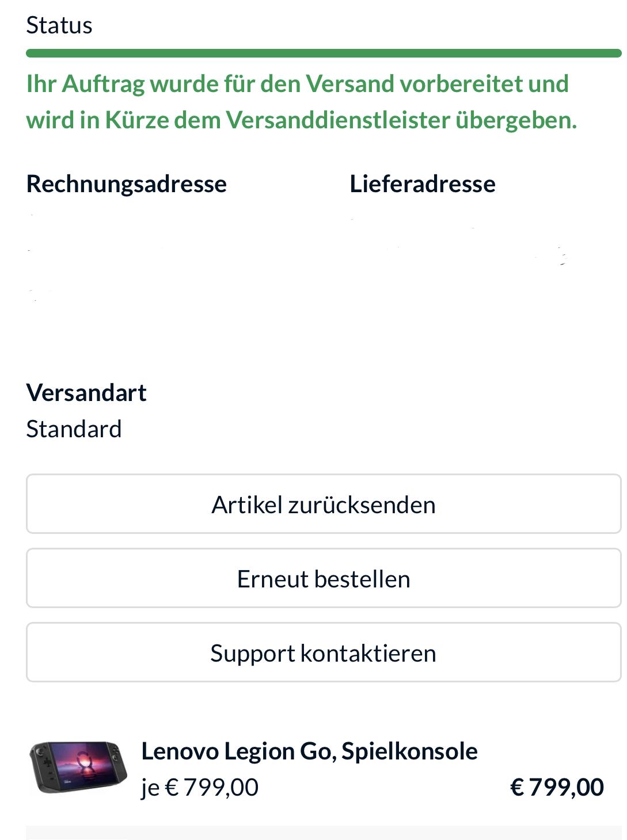Open the Lenovo Legion Go product thumbnail
Viewport: 627px width, 840px height.
78,768
